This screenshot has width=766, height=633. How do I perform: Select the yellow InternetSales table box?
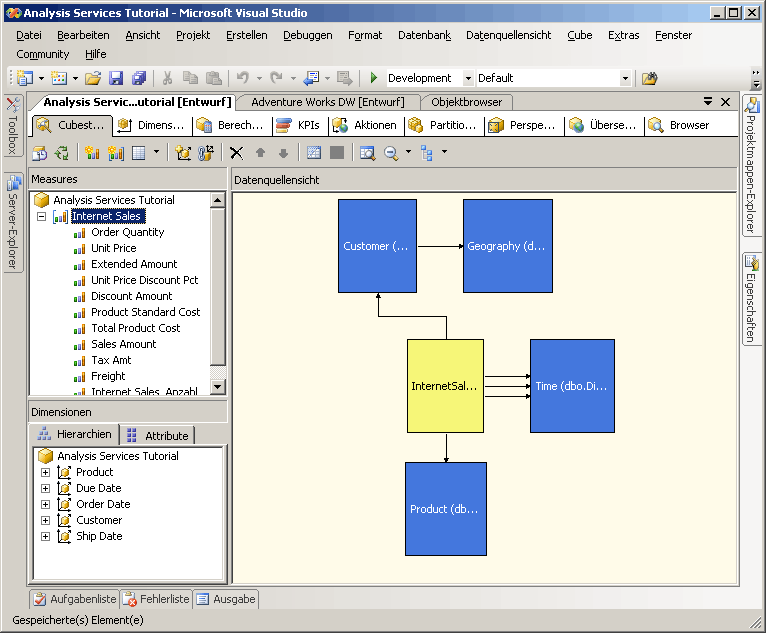click(x=446, y=386)
